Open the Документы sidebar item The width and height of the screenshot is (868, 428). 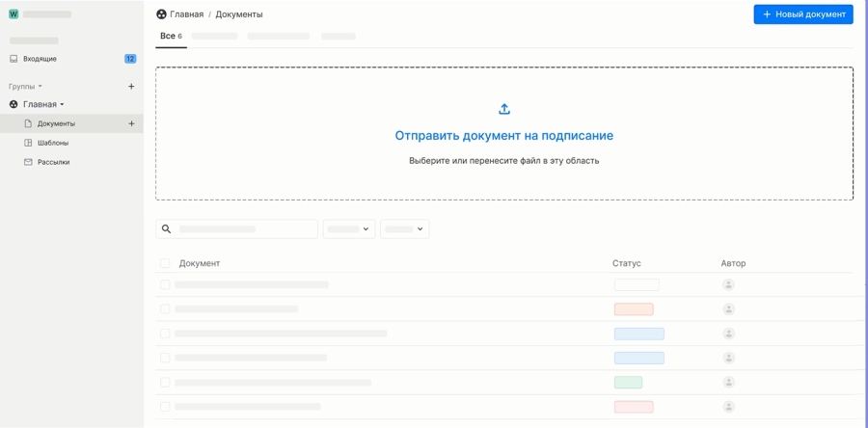71,123
